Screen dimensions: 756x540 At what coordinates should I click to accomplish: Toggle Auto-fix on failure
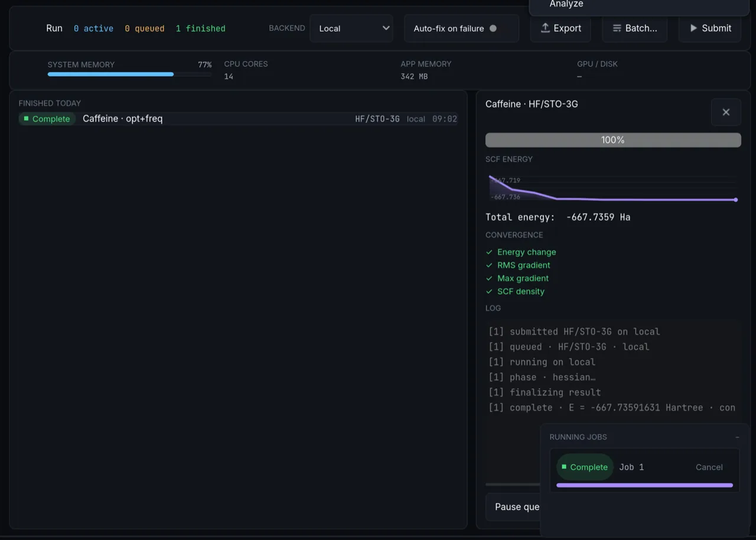pos(461,28)
